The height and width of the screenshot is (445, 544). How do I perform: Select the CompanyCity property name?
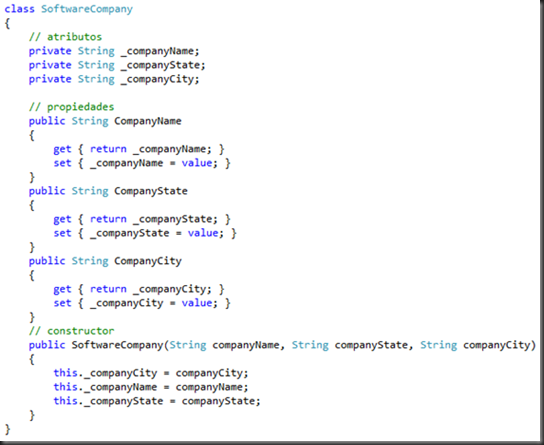pos(148,261)
